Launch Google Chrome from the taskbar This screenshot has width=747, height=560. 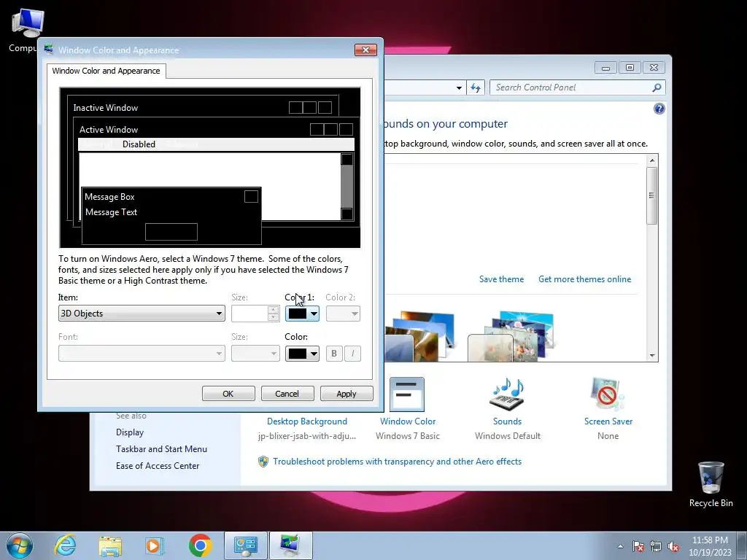click(x=200, y=545)
